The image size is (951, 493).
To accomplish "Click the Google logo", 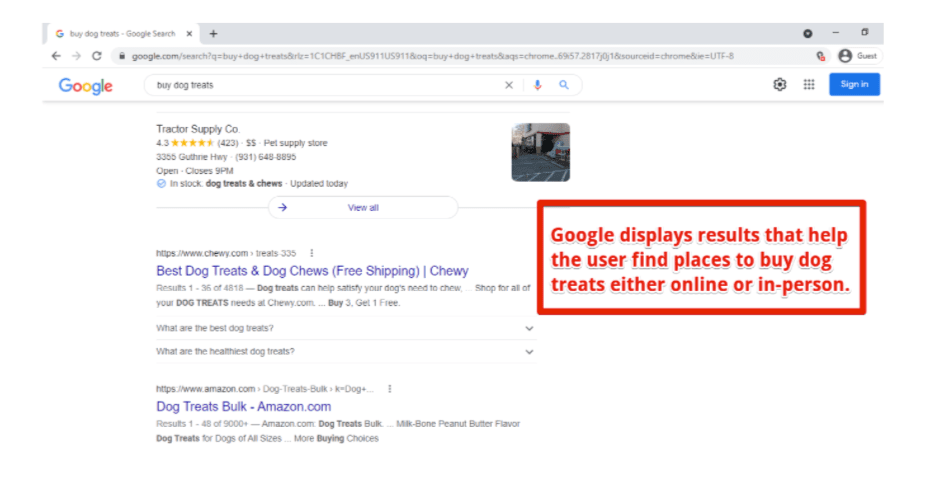I will [x=86, y=86].
